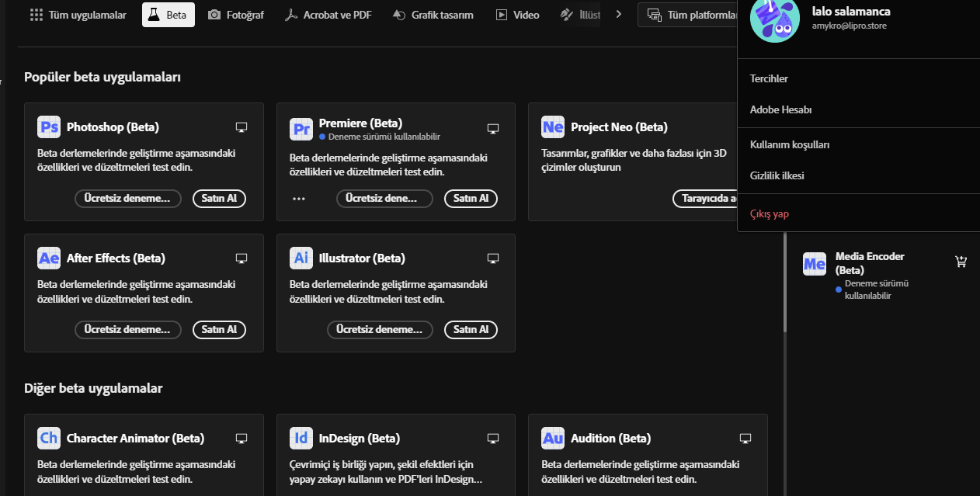Click Tarayıcıda aç for Project Neo
The image size is (980, 496).
pyautogui.click(x=705, y=199)
